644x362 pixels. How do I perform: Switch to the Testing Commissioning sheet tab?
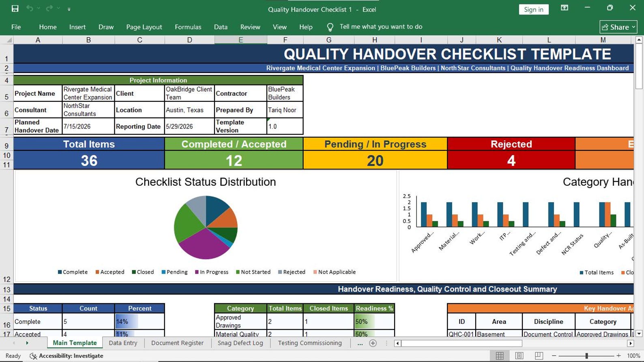coord(310,343)
